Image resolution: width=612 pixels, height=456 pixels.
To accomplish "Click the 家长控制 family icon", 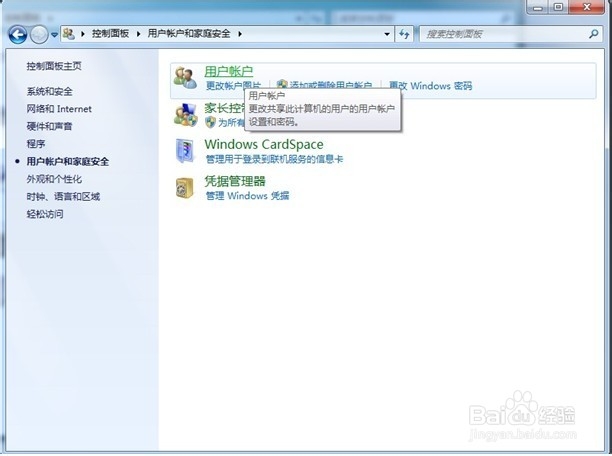I will [x=185, y=115].
